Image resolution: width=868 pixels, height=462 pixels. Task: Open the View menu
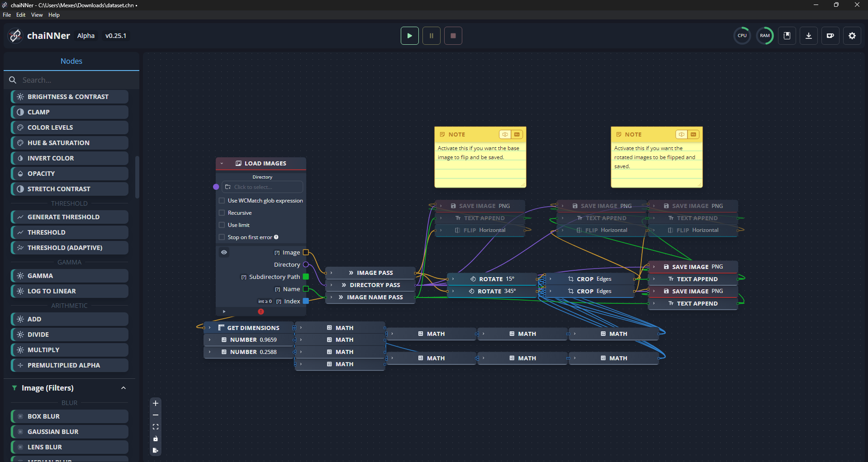(x=37, y=15)
